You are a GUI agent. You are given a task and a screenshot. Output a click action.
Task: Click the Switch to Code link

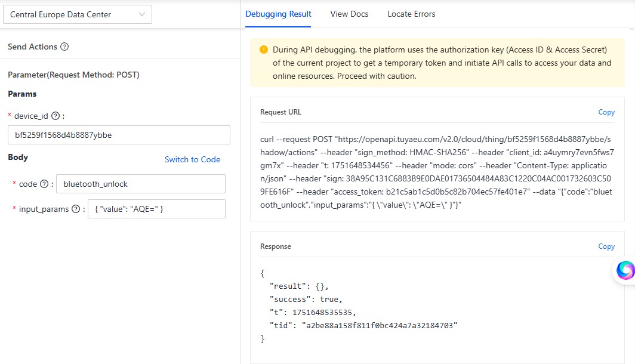(x=192, y=159)
